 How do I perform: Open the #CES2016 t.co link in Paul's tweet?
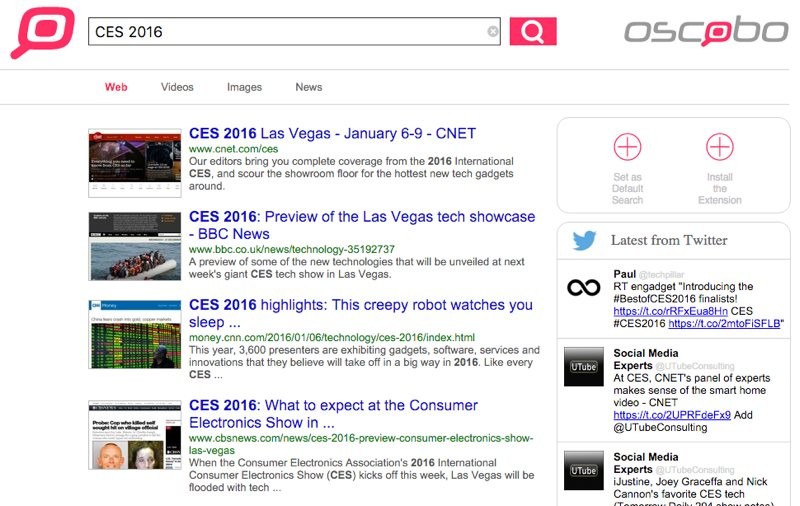726,324
